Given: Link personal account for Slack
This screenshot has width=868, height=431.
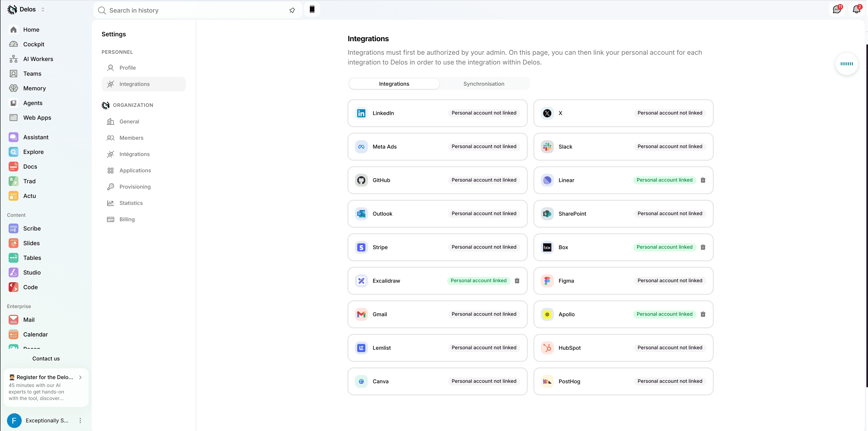Looking at the screenshot, I should [x=670, y=146].
